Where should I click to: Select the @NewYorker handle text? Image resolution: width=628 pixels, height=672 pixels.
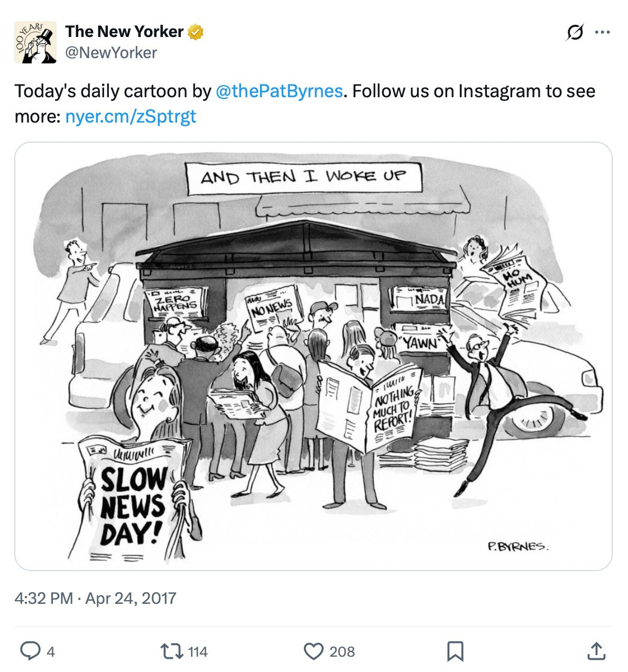click(x=111, y=52)
